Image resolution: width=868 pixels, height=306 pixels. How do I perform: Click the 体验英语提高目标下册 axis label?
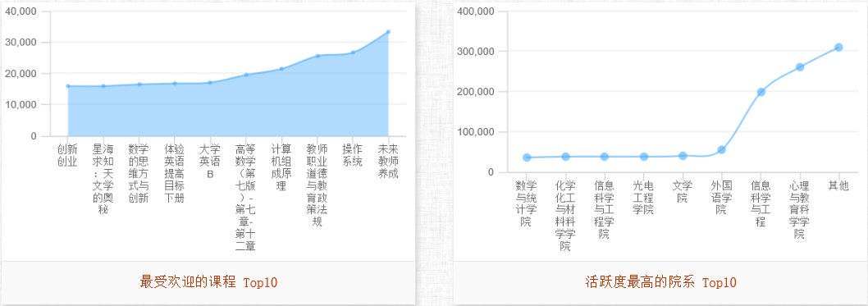point(175,173)
